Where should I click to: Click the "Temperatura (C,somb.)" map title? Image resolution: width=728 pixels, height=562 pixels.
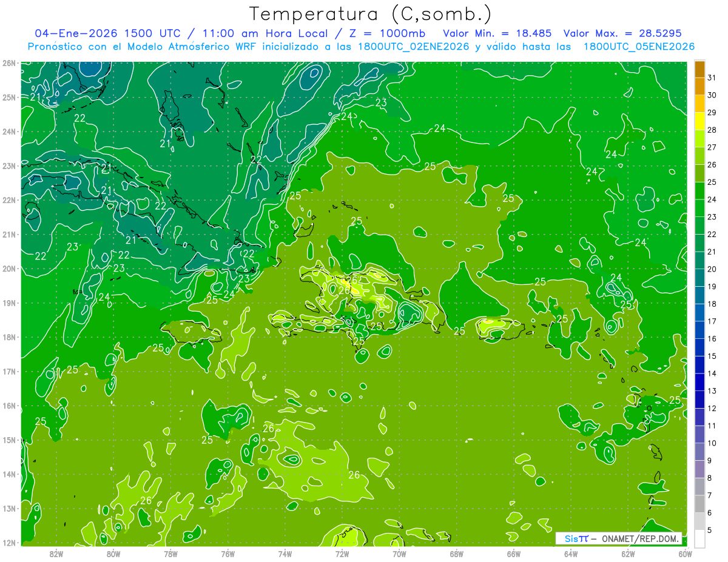370,14
